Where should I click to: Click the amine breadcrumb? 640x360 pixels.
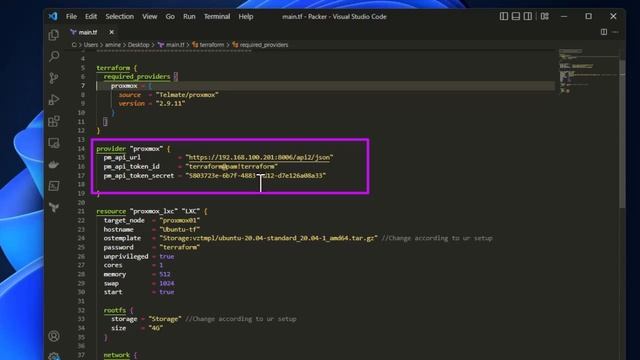click(x=113, y=45)
